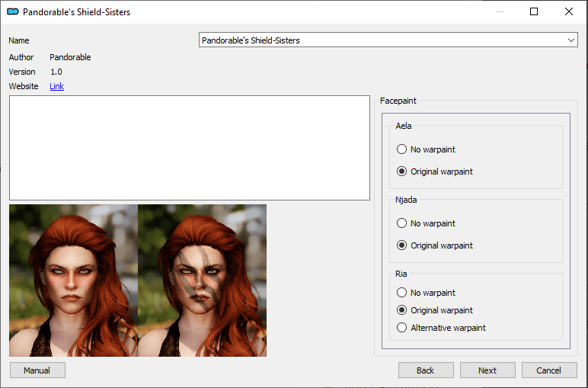Click the warpaint preview image

coord(138,281)
